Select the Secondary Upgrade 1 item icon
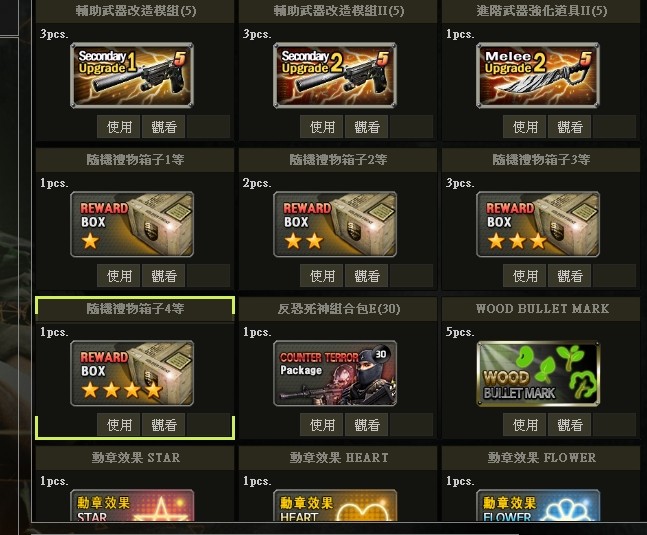 132,75
